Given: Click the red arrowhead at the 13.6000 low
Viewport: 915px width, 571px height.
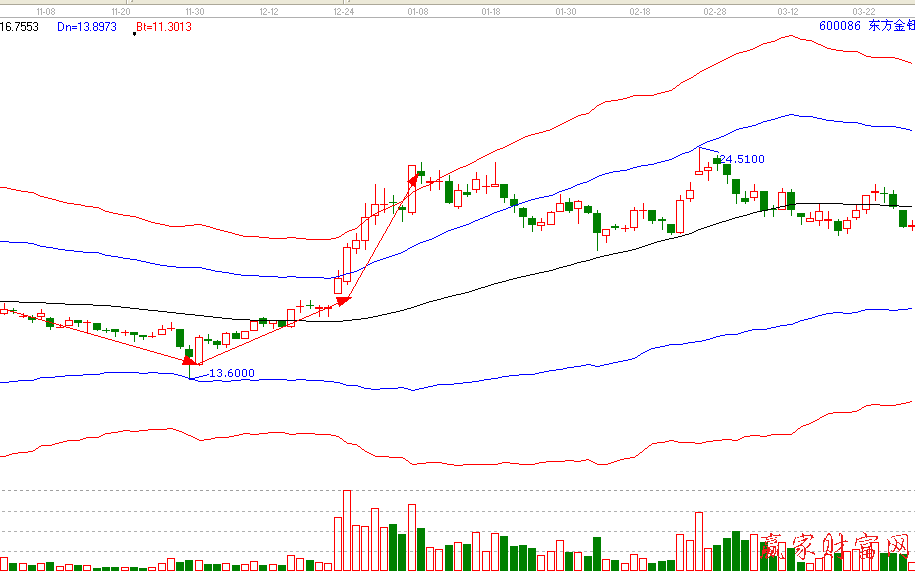Looking at the screenshot, I should click(189, 360).
